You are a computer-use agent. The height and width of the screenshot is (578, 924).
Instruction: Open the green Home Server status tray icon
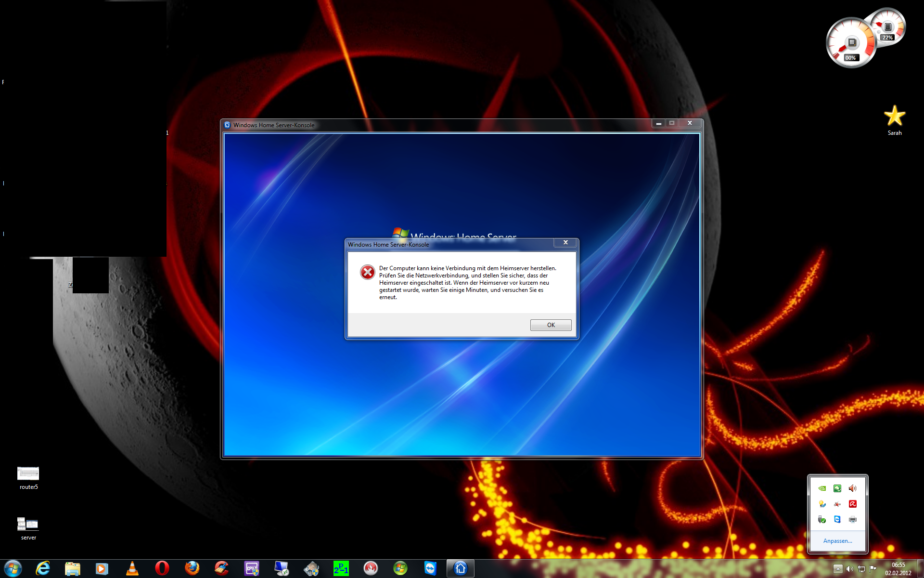pos(837,488)
